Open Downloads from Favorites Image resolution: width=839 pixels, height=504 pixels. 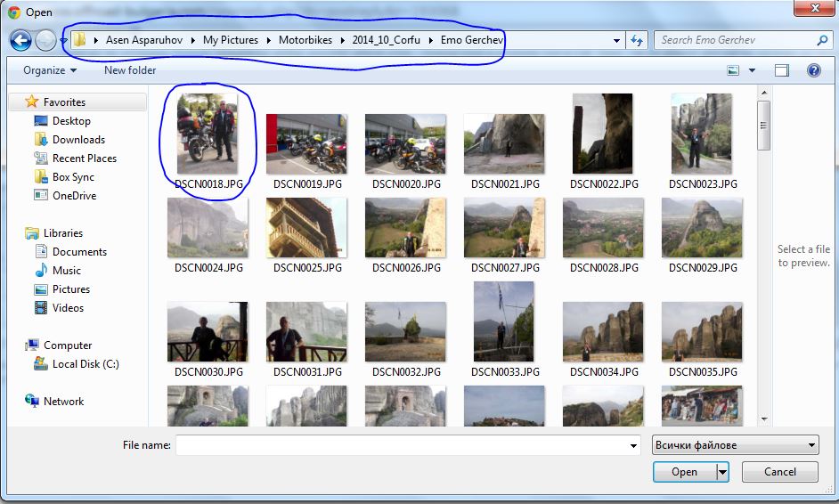pyautogui.click(x=78, y=140)
